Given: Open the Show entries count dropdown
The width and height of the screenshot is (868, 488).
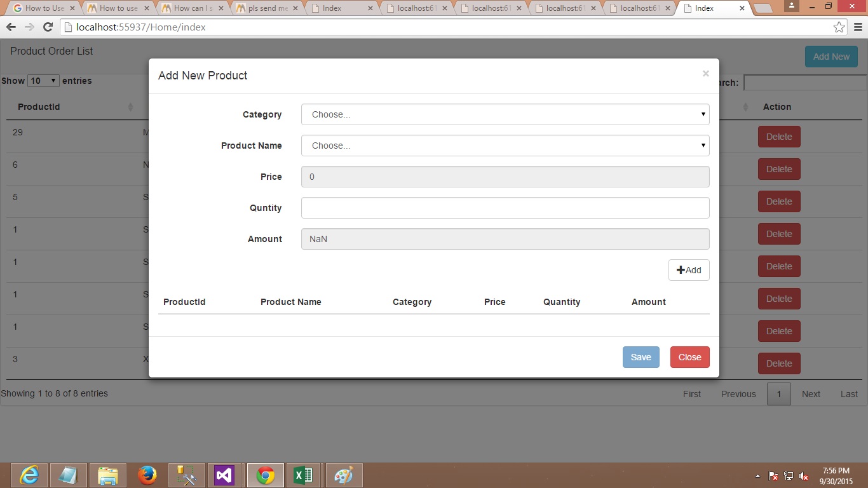Looking at the screenshot, I should tap(43, 81).
